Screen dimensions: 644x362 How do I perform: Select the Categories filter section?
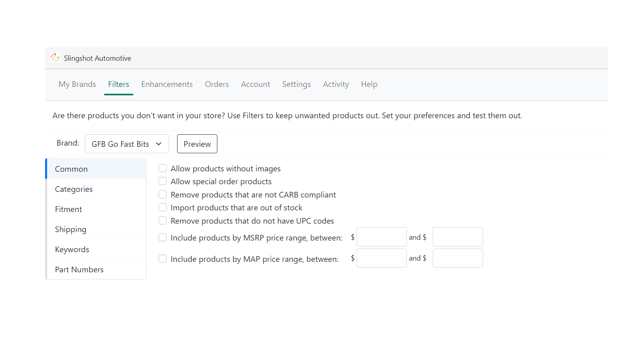[x=74, y=189]
